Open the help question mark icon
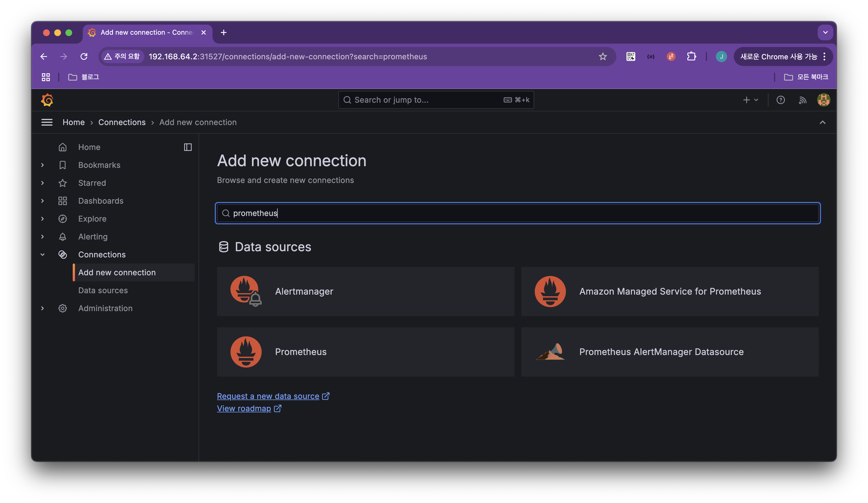Image resolution: width=868 pixels, height=503 pixels. click(x=780, y=100)
